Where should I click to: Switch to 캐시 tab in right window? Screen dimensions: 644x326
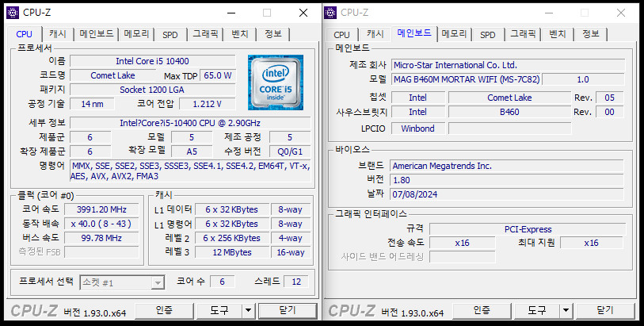point(375,34)
